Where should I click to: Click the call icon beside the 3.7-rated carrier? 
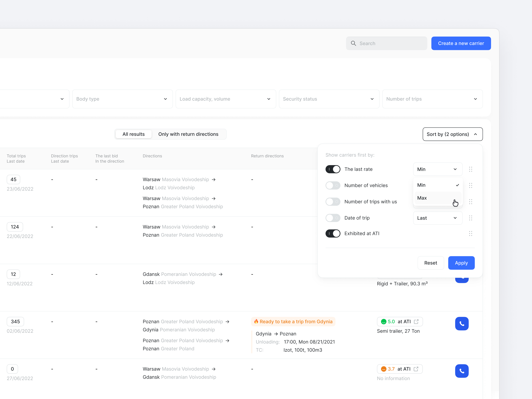pyautogui.click(x=462, y=371)
